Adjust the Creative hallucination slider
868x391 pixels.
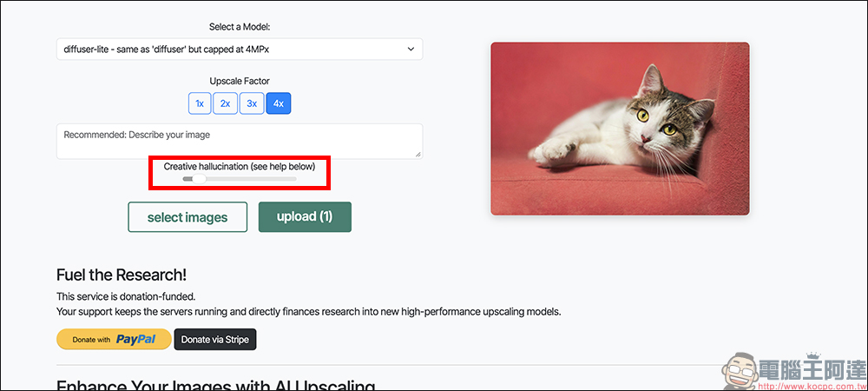point(240,179)
